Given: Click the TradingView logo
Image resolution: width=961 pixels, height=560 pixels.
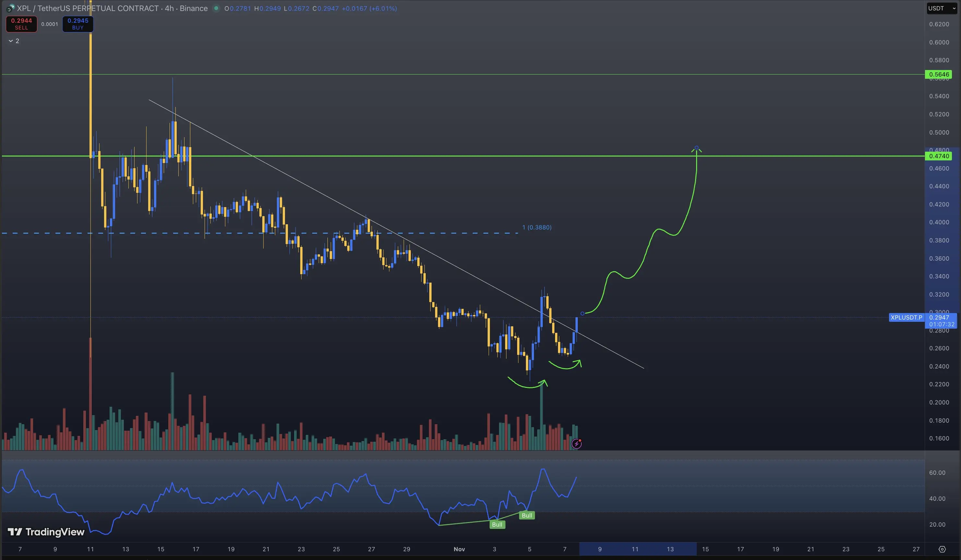Looking at the screenshot, I should [46, 532].
